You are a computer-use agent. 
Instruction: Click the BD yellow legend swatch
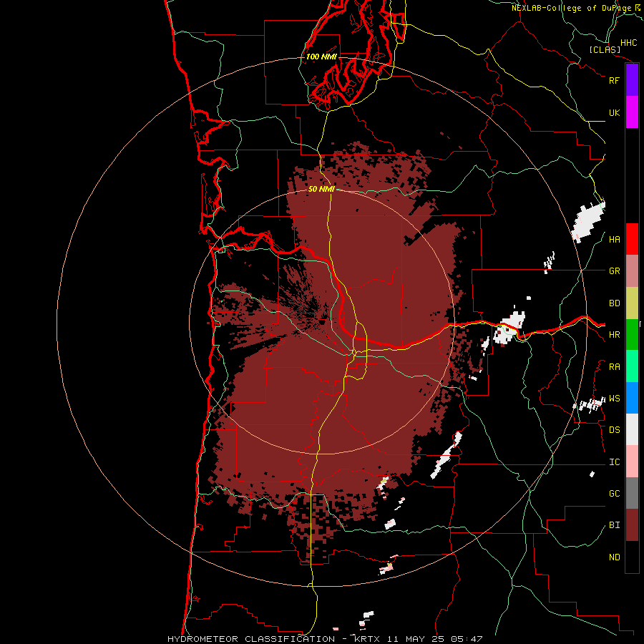point(632,303)
